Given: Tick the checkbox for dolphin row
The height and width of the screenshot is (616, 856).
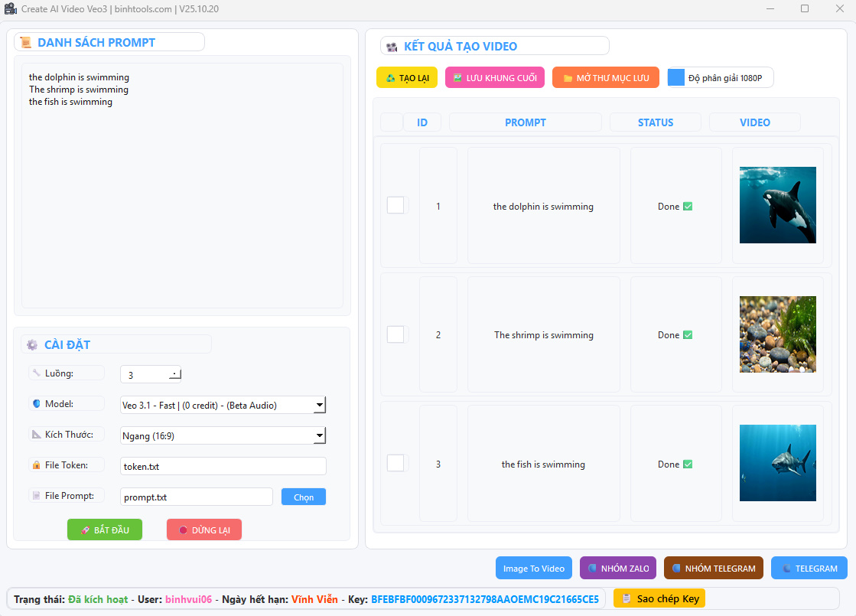Looking at the screenshot, I should pyautogui.click(x=395, y=205).
